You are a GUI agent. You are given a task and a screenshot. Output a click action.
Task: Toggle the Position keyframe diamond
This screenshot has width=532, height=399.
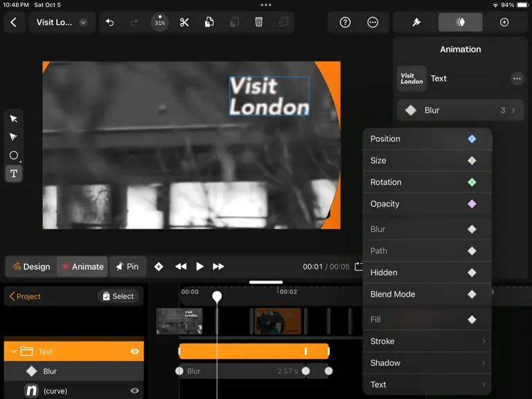coord(472,139)
